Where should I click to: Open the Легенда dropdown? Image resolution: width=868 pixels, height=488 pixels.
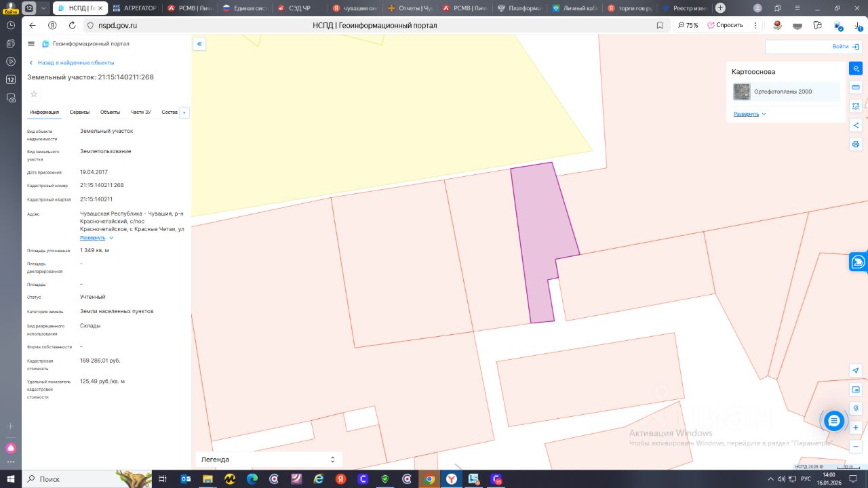pyautogui.click(x=269, y=460)
